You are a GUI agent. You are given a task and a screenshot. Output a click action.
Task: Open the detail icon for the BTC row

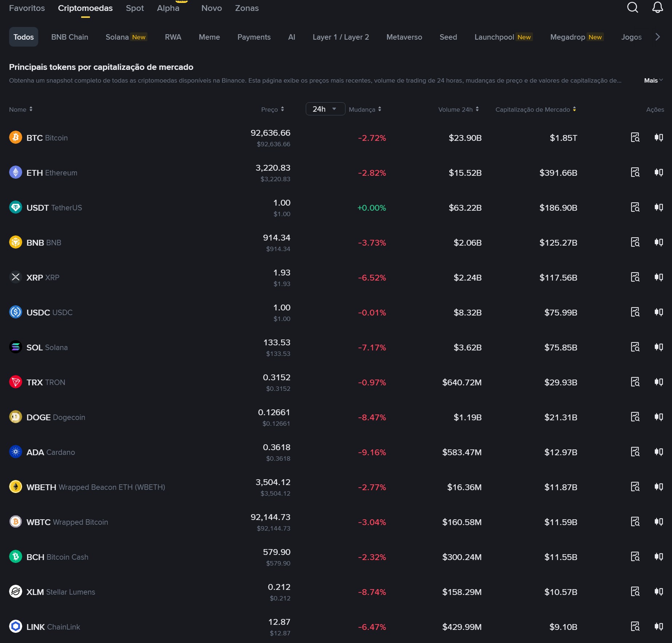[635, 138]
